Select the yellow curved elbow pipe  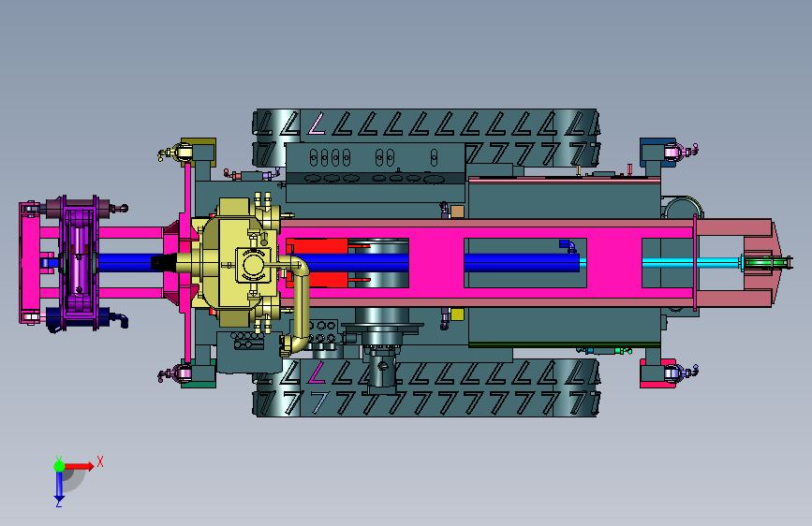click(296, 305)
